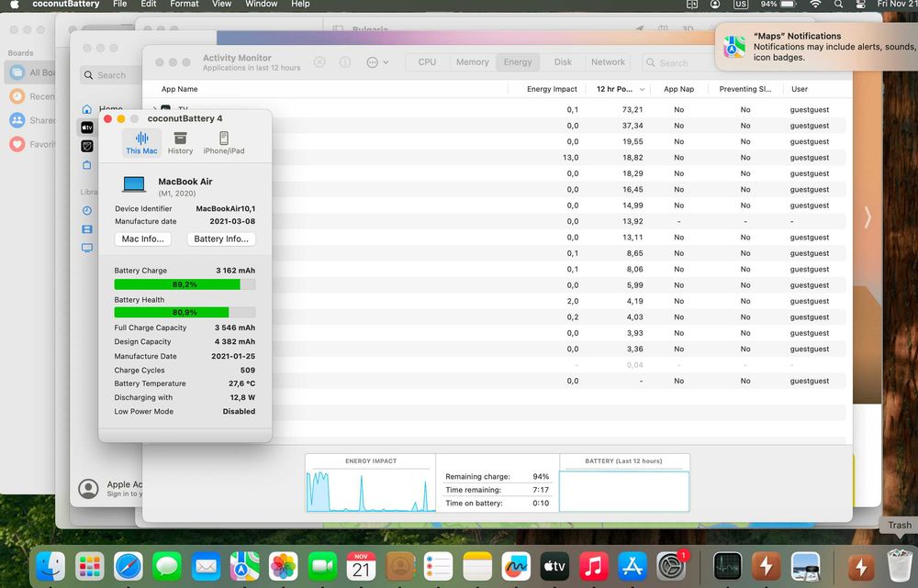The width and height of the screenshot is (918, 588).
Task: Click the US input source indicator
Action: (741, 4)
